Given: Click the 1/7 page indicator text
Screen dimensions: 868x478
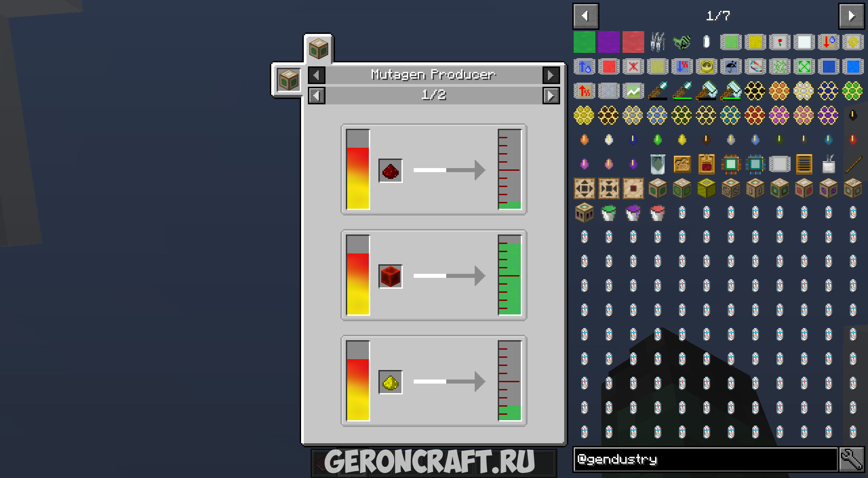Looking at the screenshot, I should [718, 16].
